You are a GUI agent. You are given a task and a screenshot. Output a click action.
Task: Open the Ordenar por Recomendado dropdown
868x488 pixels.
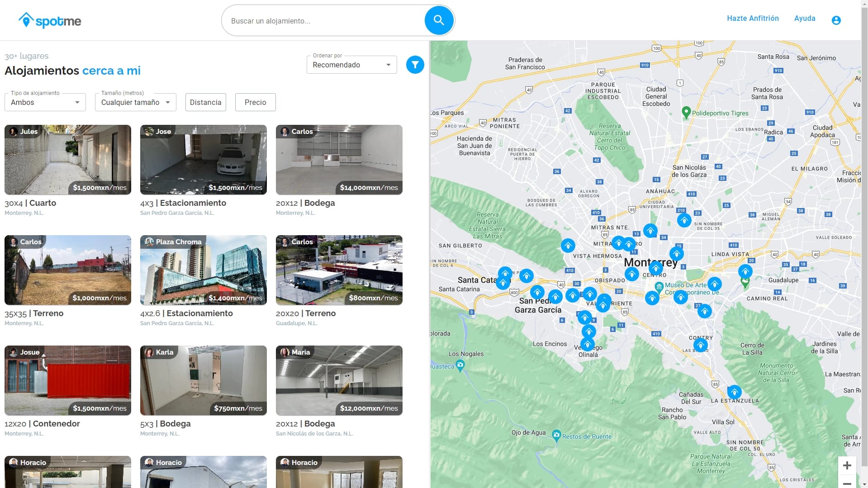[x=351, y=65]
